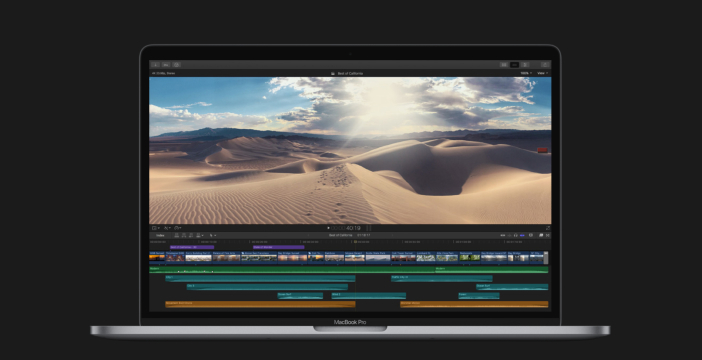Viewport: 702px width, 360px height.
Task: Select the Mojave Desert clip thumbnail
Action: (x=355, y=257)
